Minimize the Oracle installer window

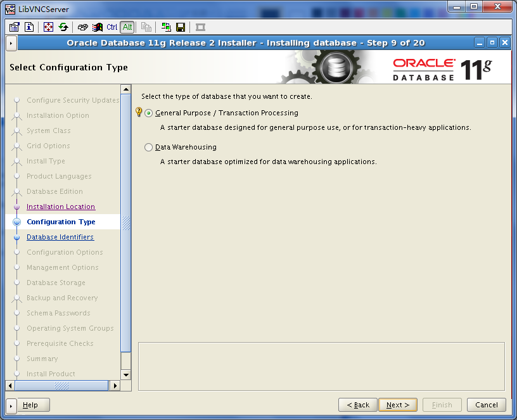pos(480,43)
